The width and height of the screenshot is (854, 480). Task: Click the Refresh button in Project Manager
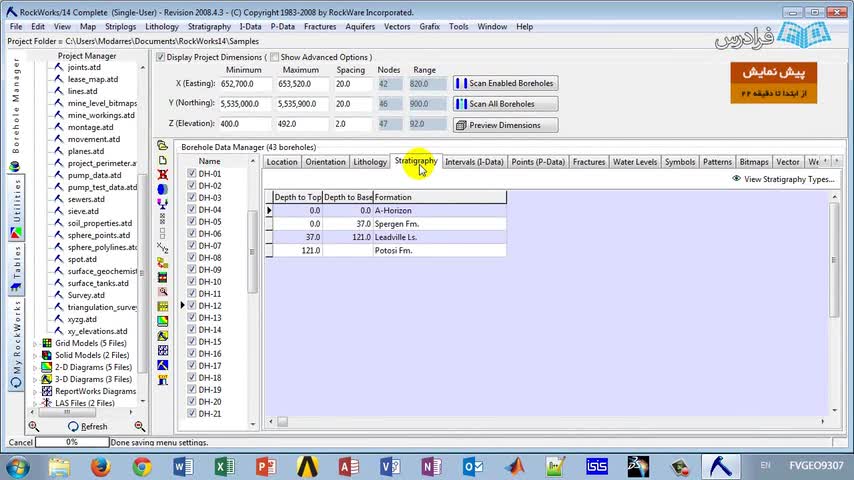click(87, 426)
